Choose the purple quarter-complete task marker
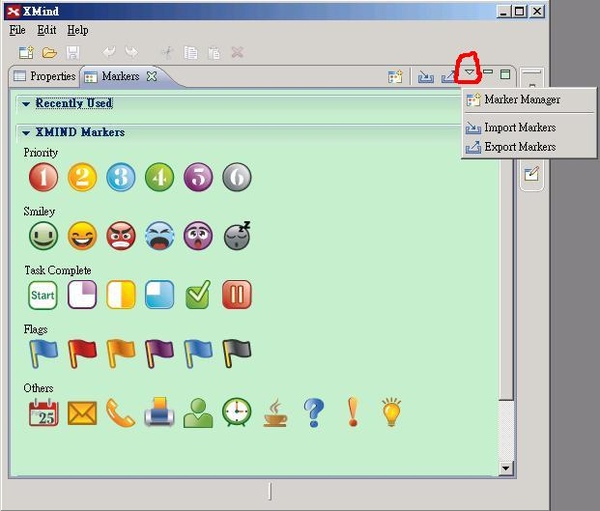 coord(82,295)
